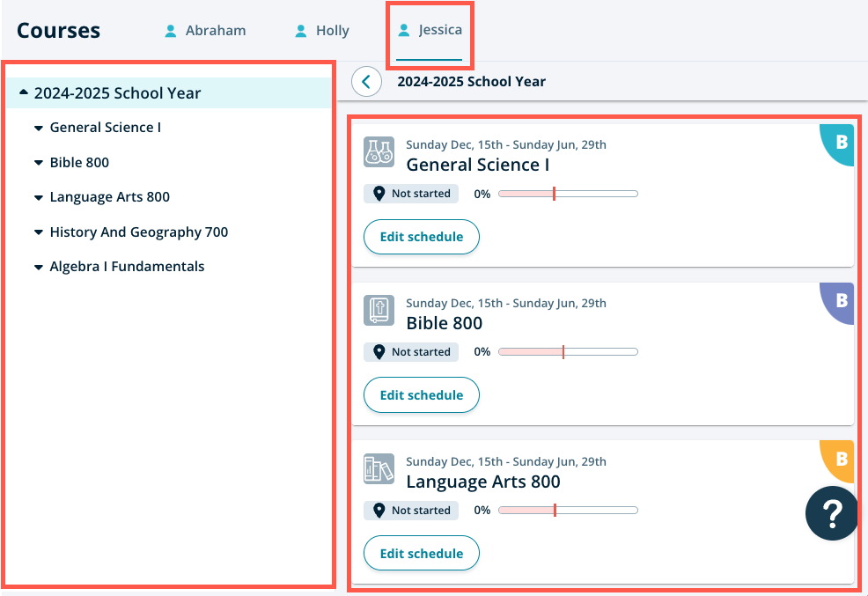Click Language Arts 800 orange grade badge
868x596 pixels.
[841, 459]
